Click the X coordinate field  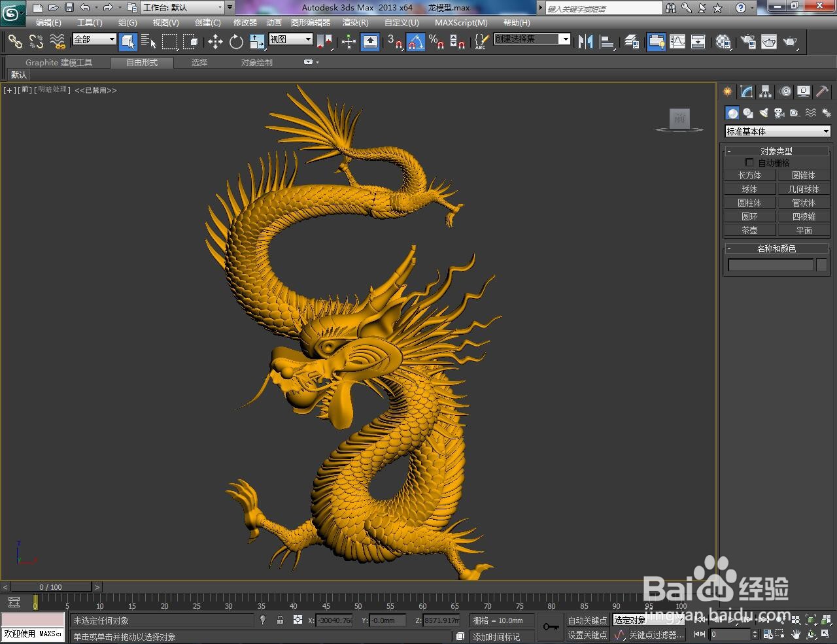coord(335,620)
